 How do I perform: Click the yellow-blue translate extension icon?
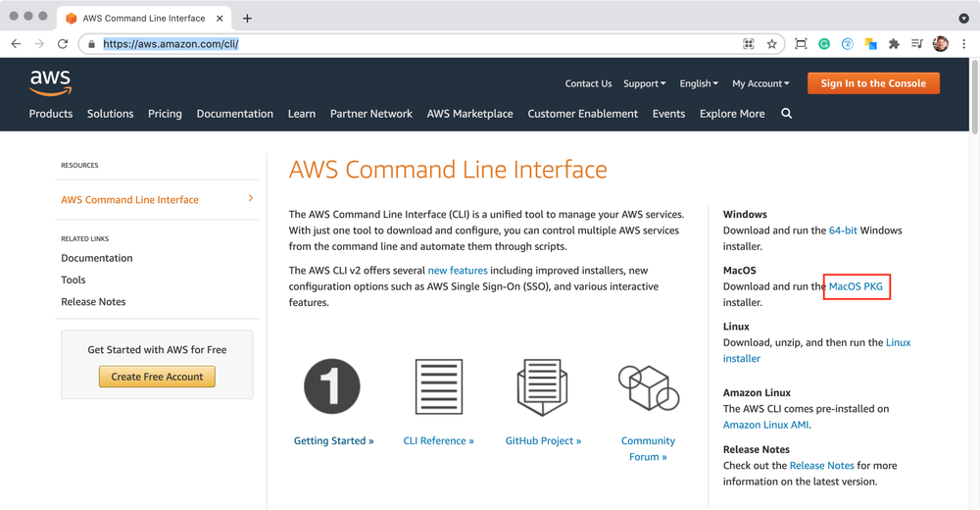870,44
